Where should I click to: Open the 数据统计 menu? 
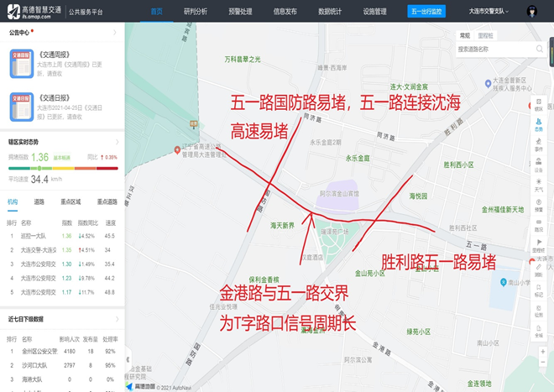point(330,12)
